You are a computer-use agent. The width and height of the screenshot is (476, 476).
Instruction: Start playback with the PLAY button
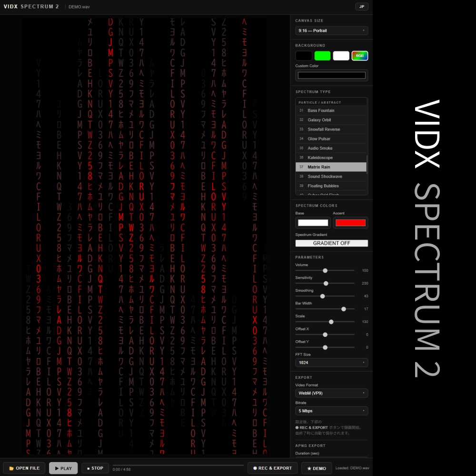[x=63, y=468]
